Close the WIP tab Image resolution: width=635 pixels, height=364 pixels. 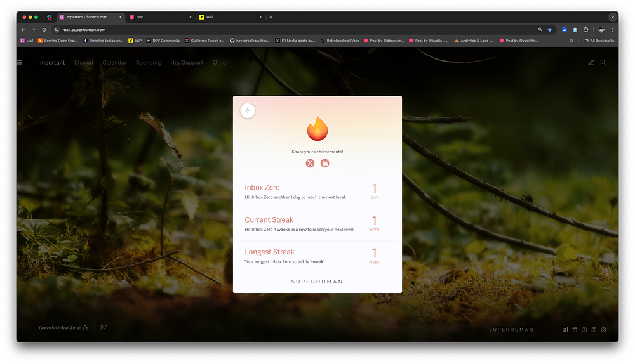click(x=260, y=17)
